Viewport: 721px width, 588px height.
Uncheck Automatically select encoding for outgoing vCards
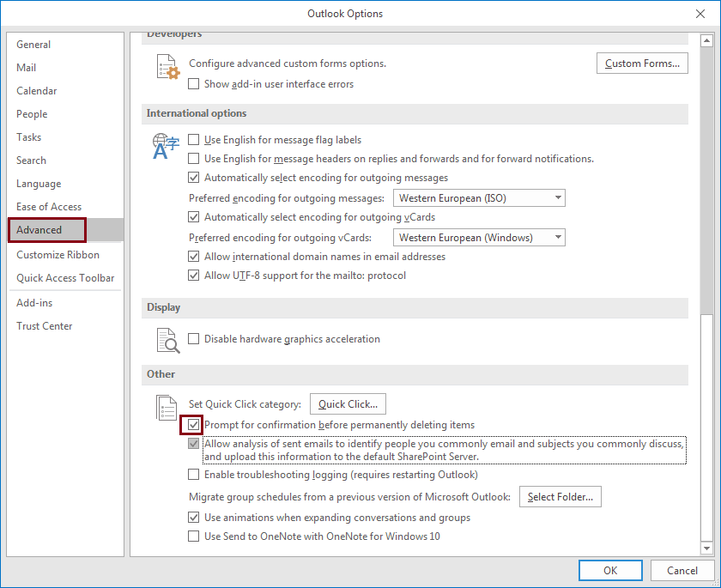click(x=194, y=217)
